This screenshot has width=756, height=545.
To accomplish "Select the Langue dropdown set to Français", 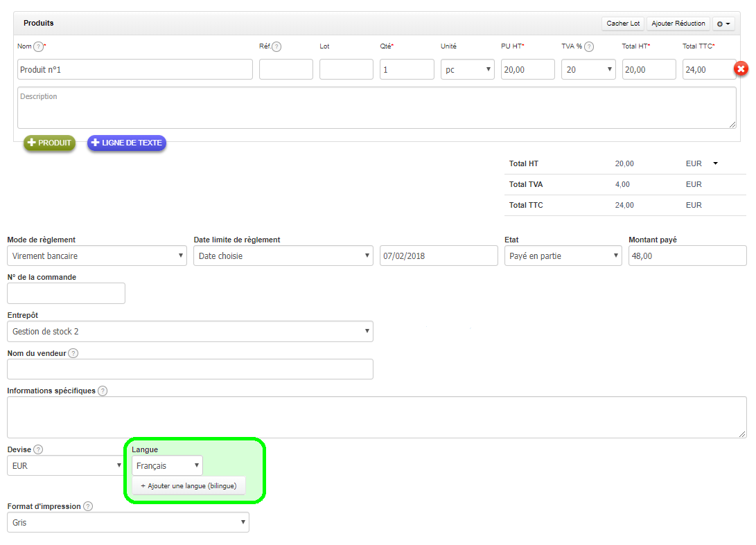I will 167,465.
